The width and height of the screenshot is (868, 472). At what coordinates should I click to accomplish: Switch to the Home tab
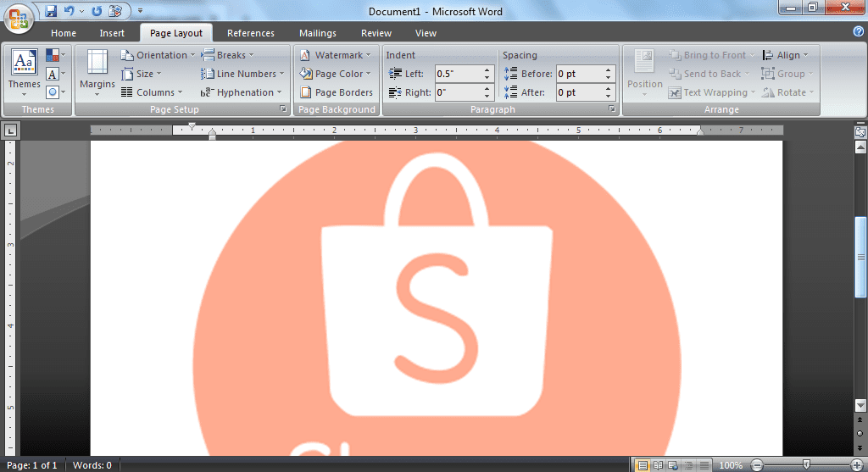point(64,33)
